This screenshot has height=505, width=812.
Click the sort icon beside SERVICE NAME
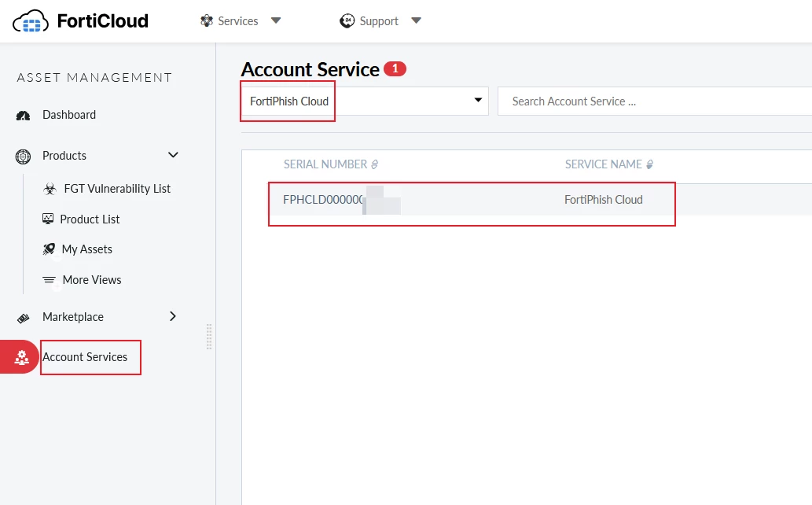point(649,164)
